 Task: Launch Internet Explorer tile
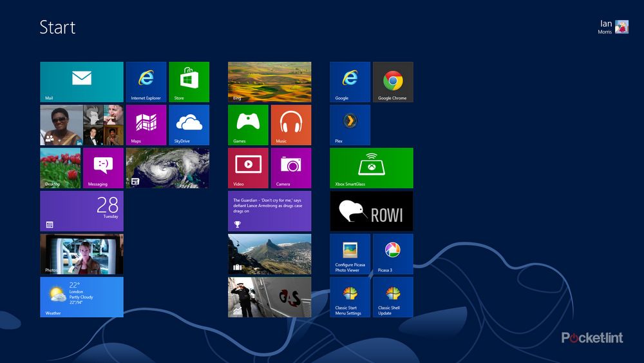146,82
